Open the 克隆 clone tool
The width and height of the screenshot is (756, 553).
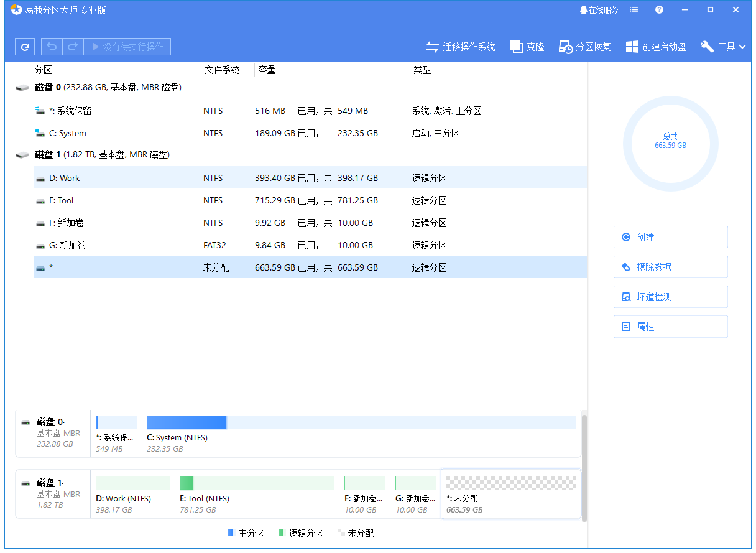click(527, 47)
